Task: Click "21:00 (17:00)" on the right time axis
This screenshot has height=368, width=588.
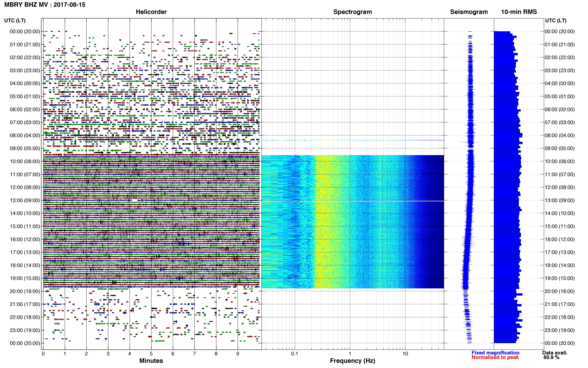Action: (560, 304)
